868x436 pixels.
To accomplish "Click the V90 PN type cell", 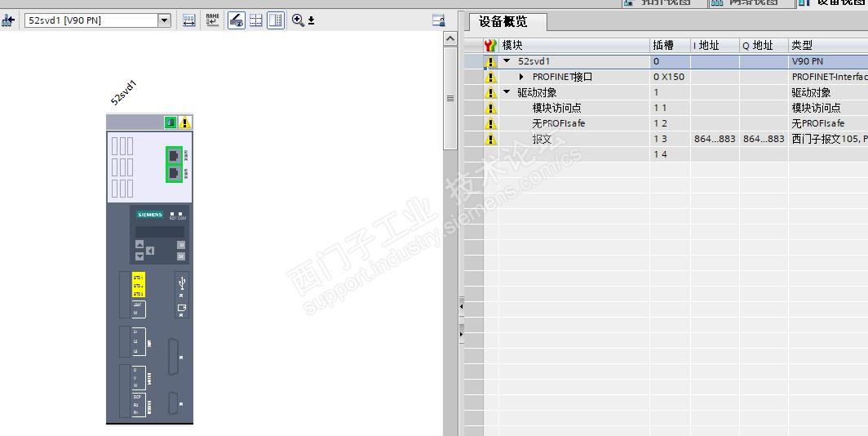I will [x=829, y=61].
